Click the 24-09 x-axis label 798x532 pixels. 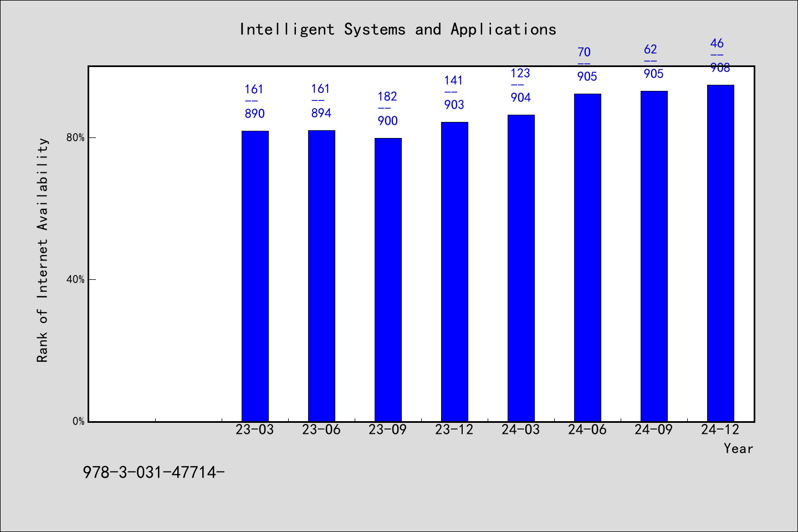click(654, 429)
